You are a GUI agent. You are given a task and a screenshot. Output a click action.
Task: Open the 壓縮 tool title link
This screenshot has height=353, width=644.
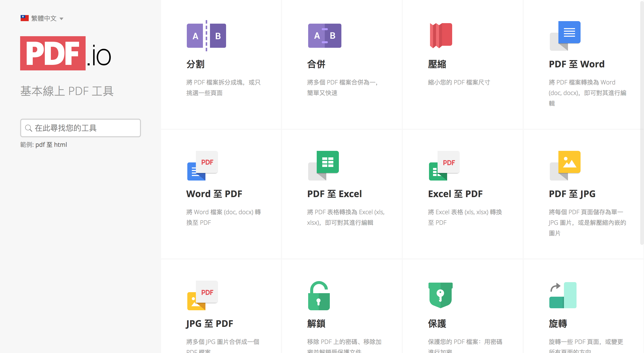point(437,64)
